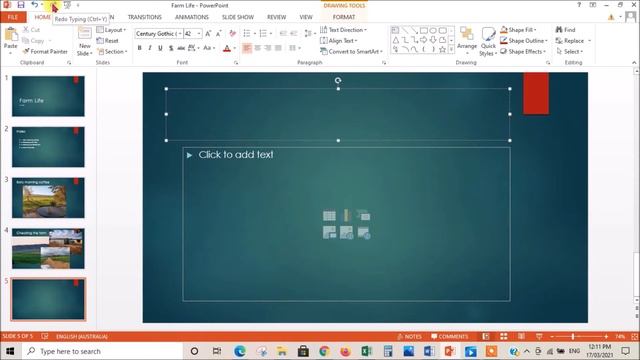Image resolution: width=640 pixels, height=360 pixels.
Task: Paste clipboard contents
Action: 11,38
